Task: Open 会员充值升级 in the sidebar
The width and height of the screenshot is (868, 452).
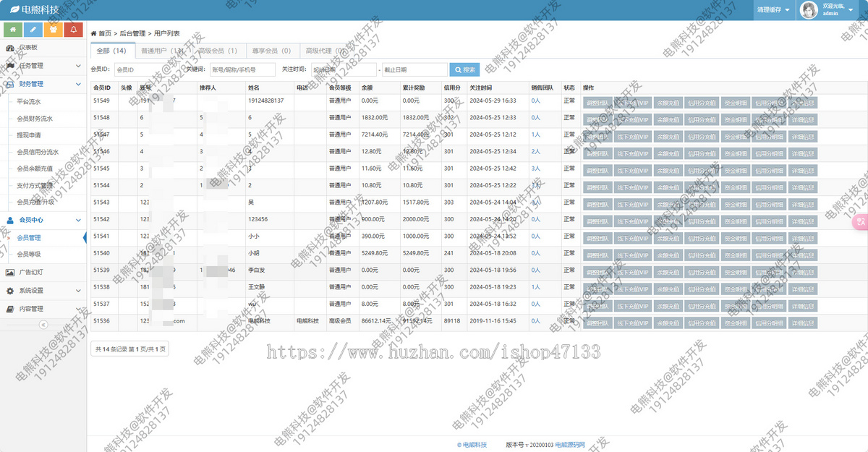Action: coord(35,202)
